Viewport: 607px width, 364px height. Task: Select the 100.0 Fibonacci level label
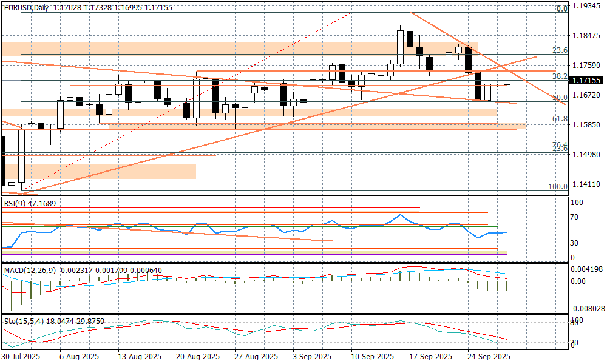(x=557, y=186)
